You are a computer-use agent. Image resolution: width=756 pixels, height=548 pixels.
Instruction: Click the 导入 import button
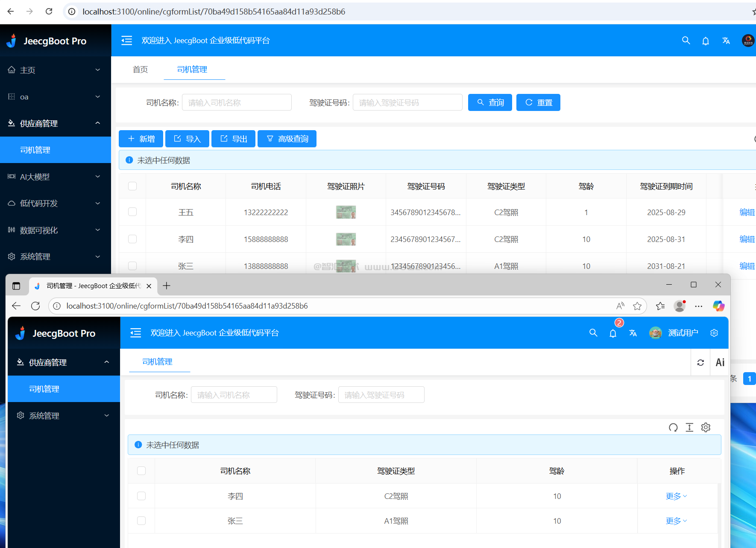point(187,139)
